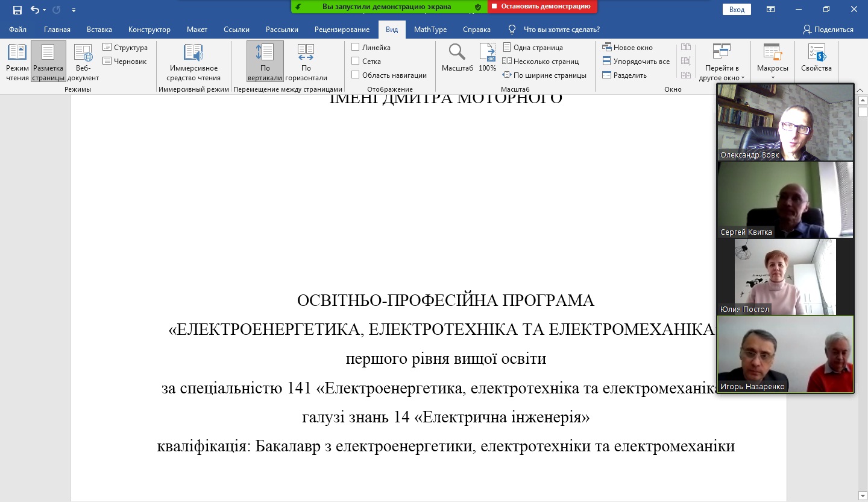Click the vertical scrollbar up arrow
Image resolution: width=868 pixels, height=502 pixels.
point(863,100)
